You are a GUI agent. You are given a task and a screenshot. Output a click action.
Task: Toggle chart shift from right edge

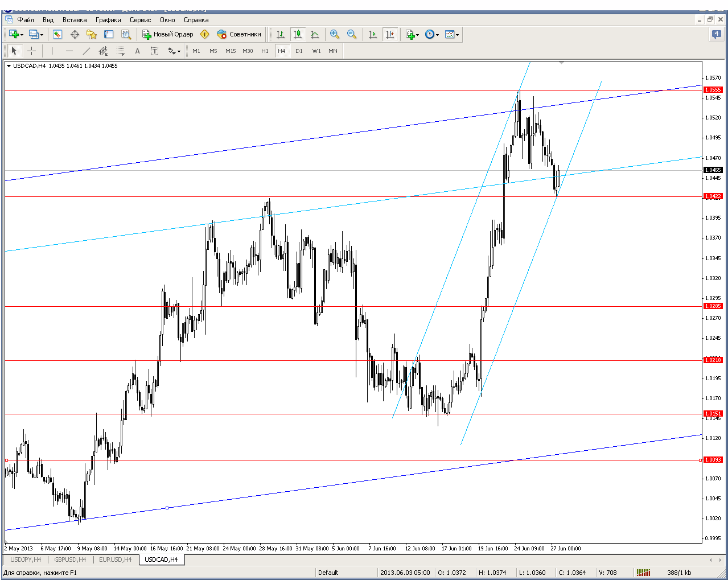pos(390,35)
